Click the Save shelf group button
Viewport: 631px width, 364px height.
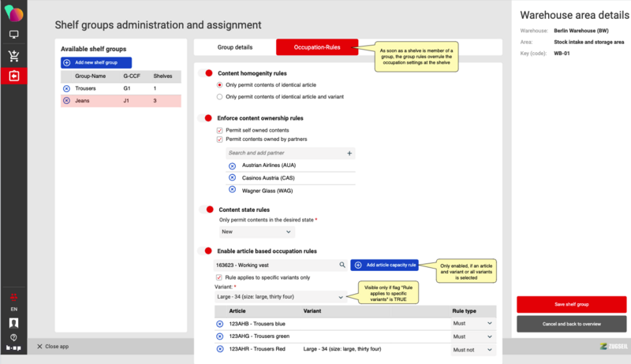pyautogui.click(x=571, y=304)
